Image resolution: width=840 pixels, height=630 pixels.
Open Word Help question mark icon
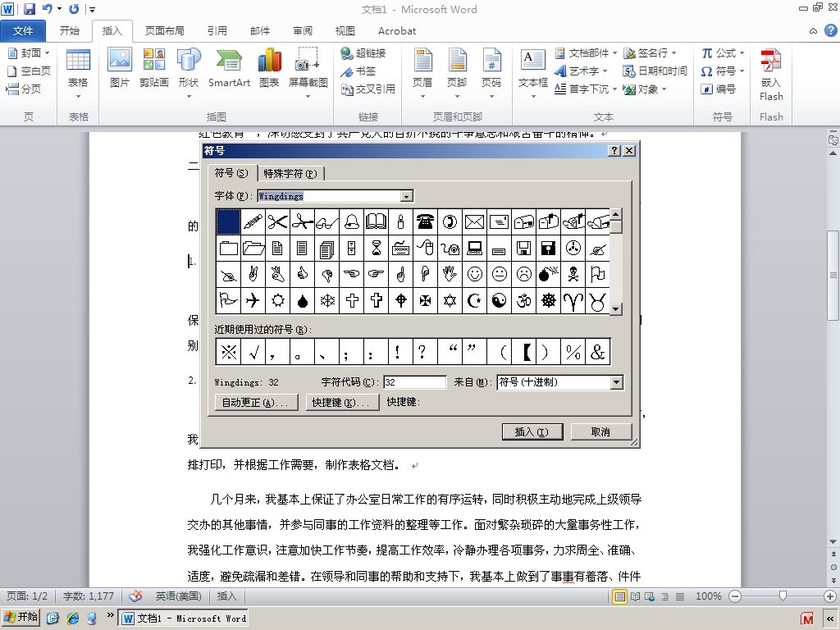point(830,30)
